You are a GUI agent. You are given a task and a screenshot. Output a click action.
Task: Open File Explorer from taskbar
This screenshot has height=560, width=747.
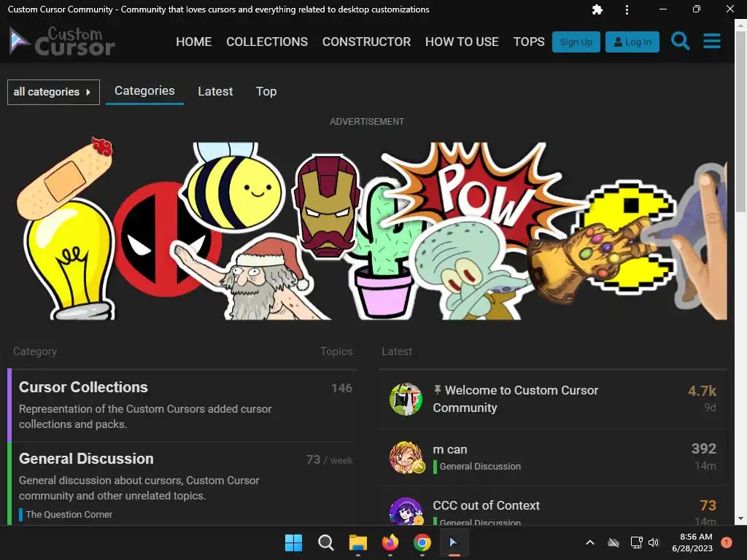357,542
